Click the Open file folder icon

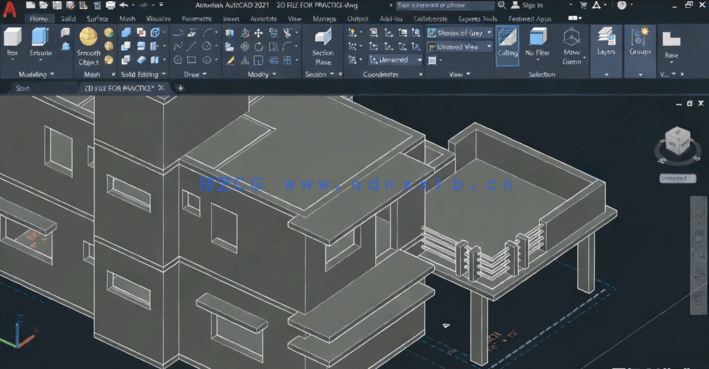point(43,5)
